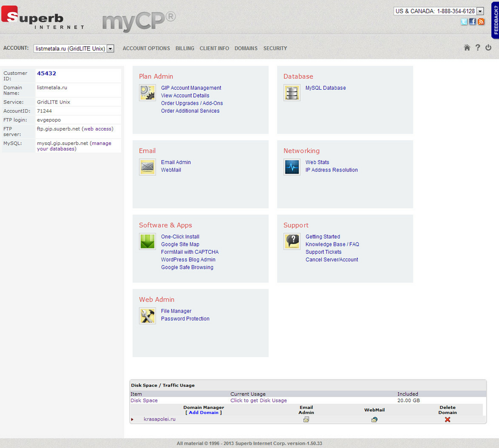Open the Support question mark icon
The image size is (499, 448).
pos(292,242)
